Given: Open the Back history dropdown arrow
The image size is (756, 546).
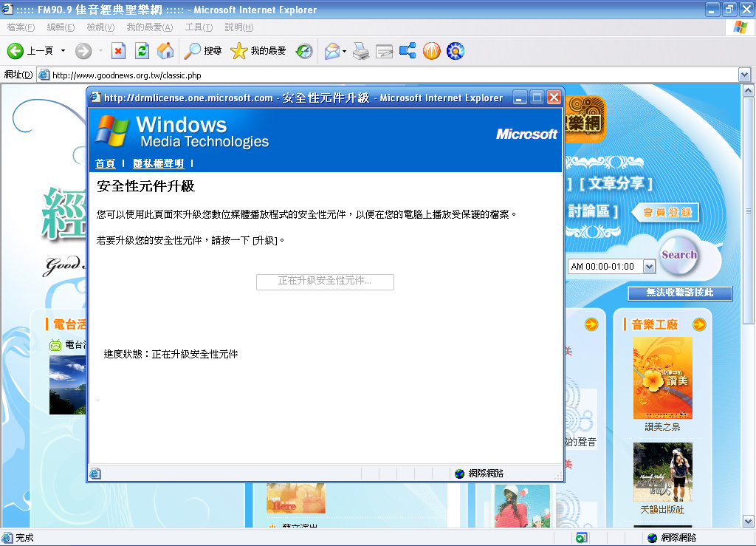Looking at the screenshot, I should 63,51.
